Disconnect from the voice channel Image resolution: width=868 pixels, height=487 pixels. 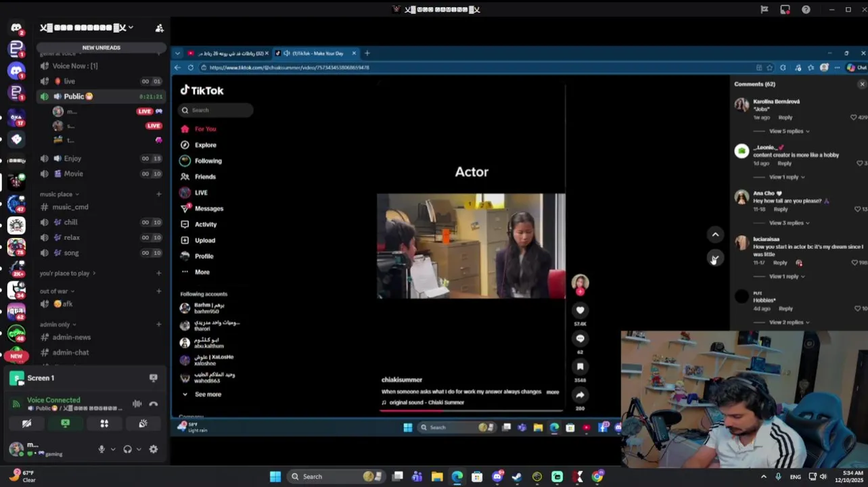[x=154, y=404]
